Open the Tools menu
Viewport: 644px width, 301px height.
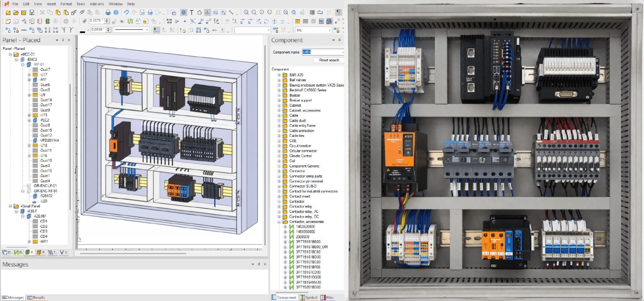pos(81,4)
